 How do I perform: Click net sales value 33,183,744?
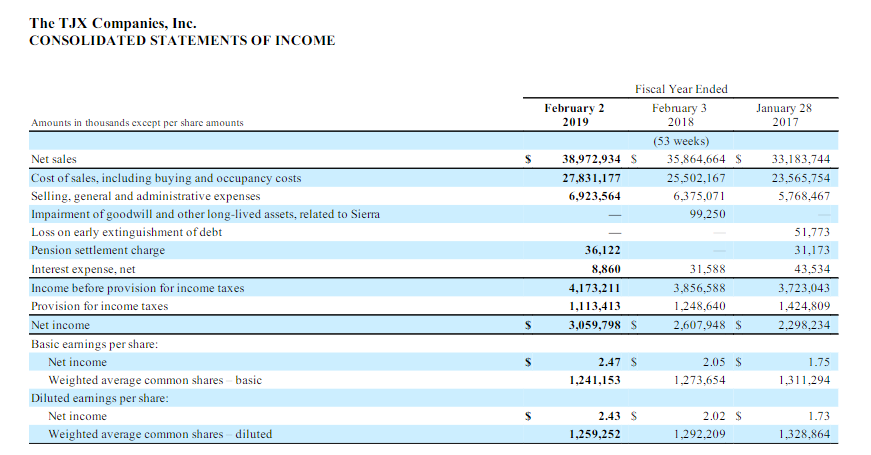click(800, 159)
